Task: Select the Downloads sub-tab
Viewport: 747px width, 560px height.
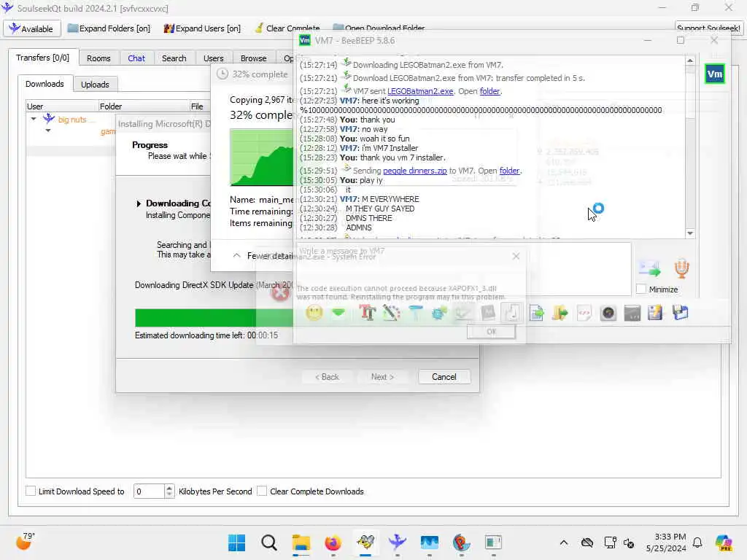Action: click(44, 84)
